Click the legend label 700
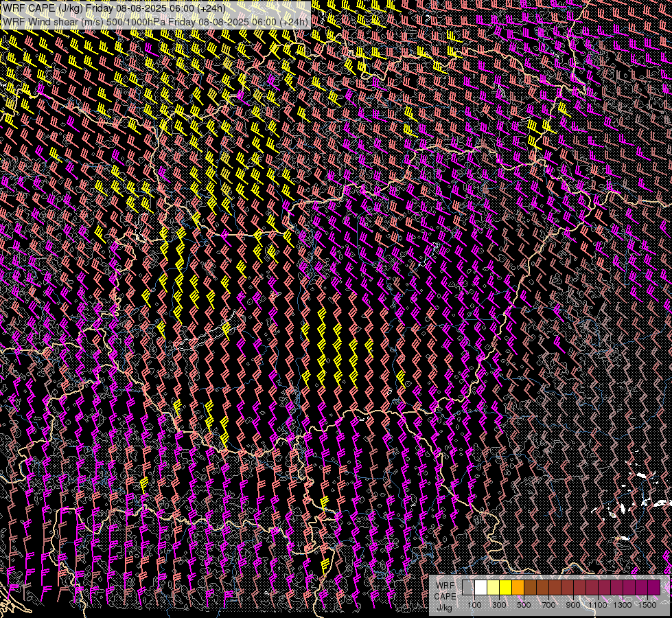Screen dimensions: 672x618 coord(548,605)
